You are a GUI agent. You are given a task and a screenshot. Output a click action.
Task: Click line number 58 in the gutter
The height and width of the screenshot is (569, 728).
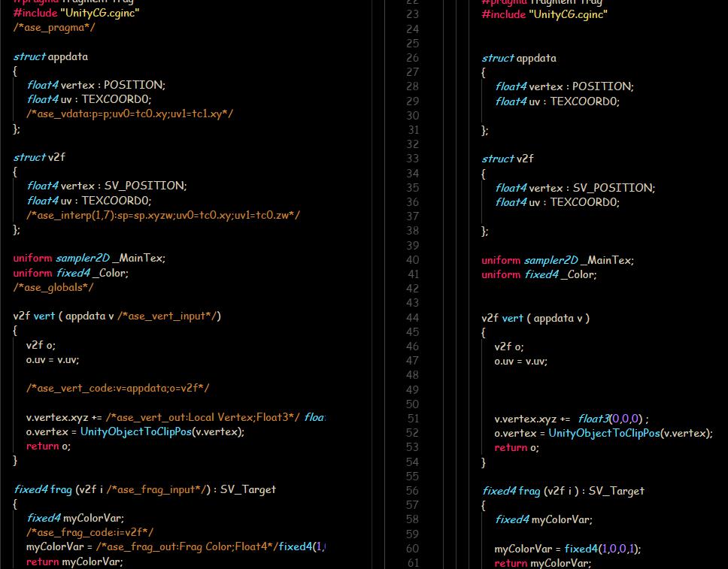point(412,519)
